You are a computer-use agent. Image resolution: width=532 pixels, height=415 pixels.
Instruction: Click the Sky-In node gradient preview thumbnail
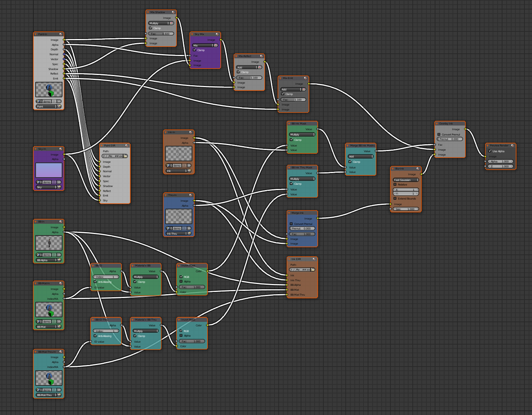point(48,170)
